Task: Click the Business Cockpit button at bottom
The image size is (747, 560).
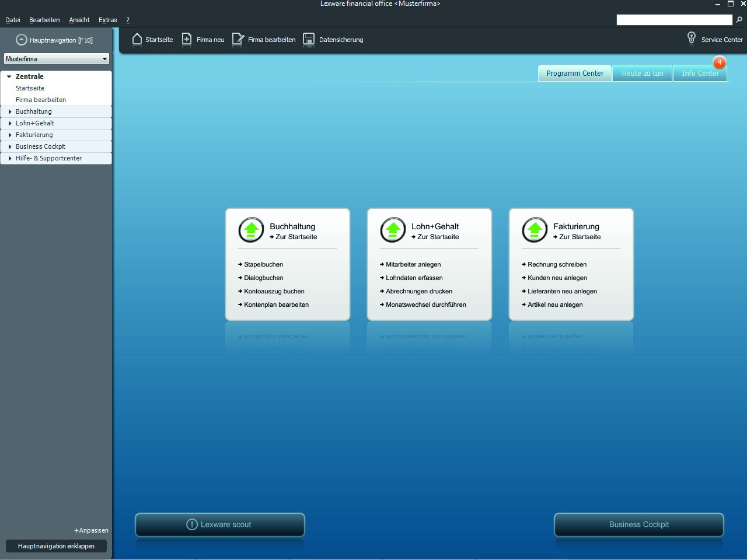Action: coord(639,524)
